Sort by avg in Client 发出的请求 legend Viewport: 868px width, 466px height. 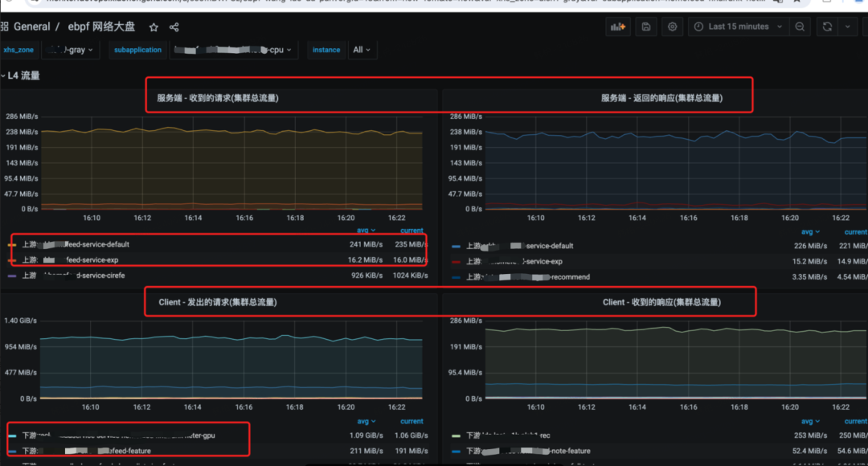point(366,421)
